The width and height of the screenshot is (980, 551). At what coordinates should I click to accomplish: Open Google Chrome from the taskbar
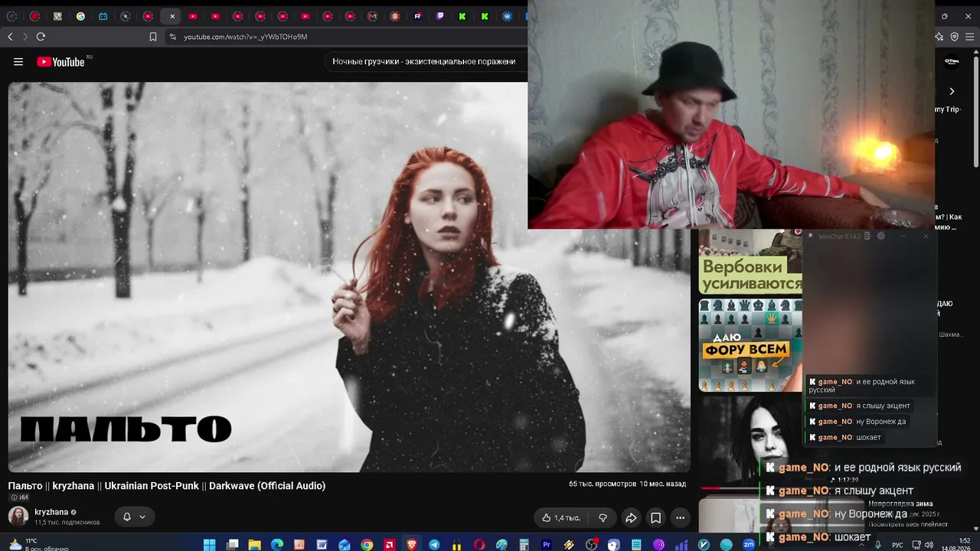click(367, 545)
